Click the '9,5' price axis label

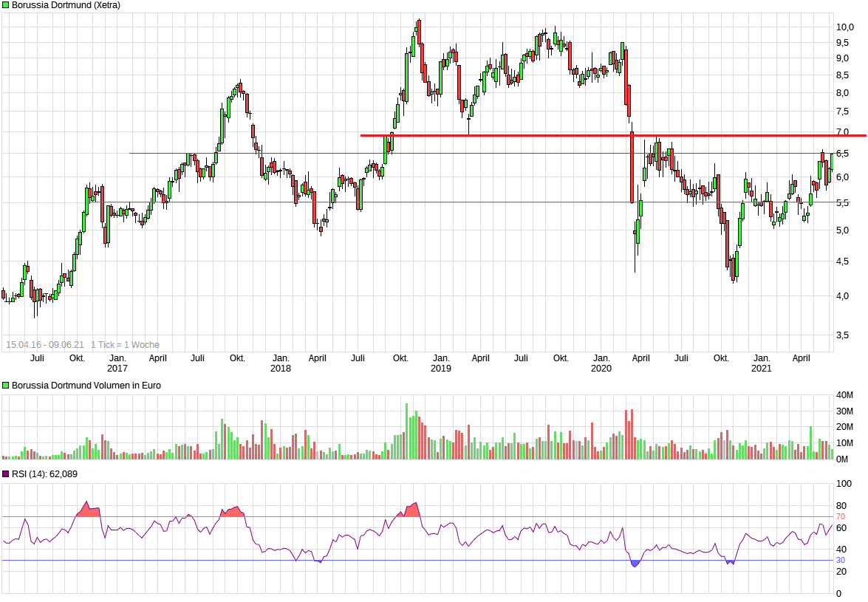pos(843,43)
